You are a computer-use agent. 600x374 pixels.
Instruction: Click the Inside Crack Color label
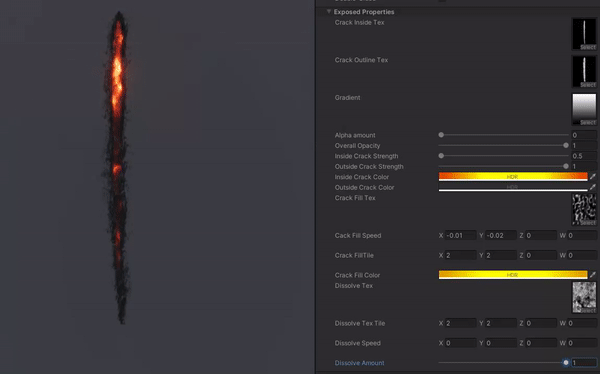tap(362, 177)
